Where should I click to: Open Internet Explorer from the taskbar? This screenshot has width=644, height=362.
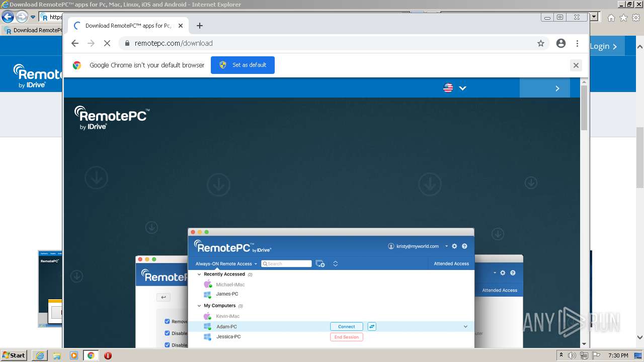tap(40, 355)
